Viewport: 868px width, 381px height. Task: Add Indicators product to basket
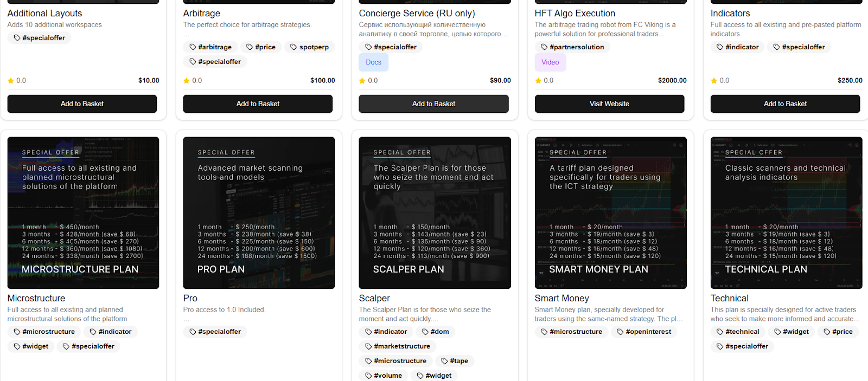pyautogui.click(x=785, y=104)
